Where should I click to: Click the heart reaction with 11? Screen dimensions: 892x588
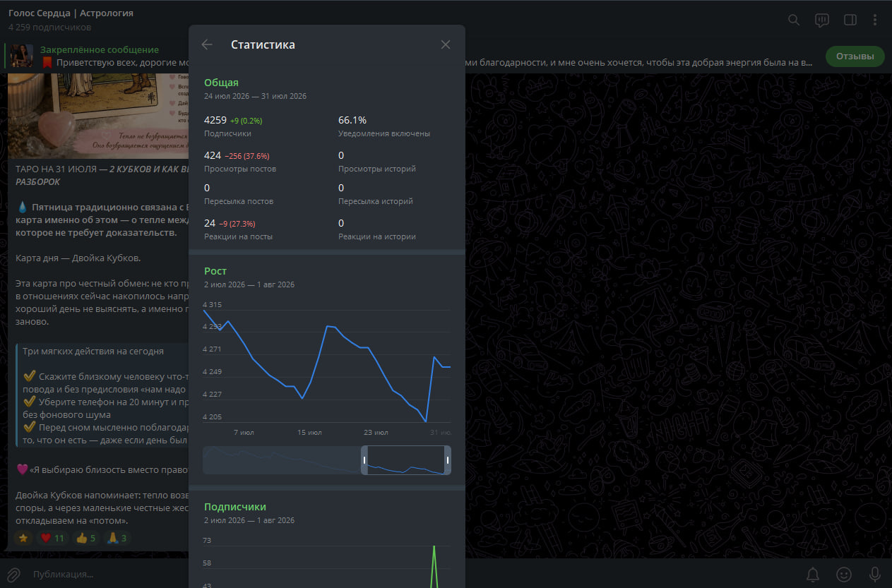tap(53, 538)
